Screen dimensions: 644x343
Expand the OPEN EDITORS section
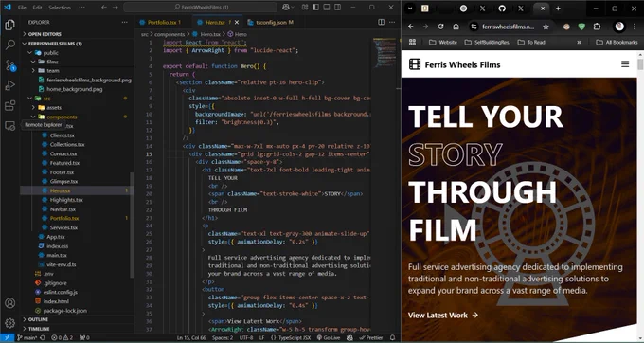click(x=45, y=34)
